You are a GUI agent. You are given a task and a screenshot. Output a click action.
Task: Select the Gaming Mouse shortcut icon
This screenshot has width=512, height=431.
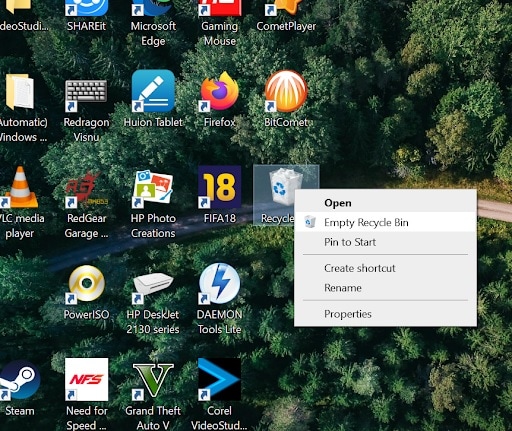[x=220, y=8]
